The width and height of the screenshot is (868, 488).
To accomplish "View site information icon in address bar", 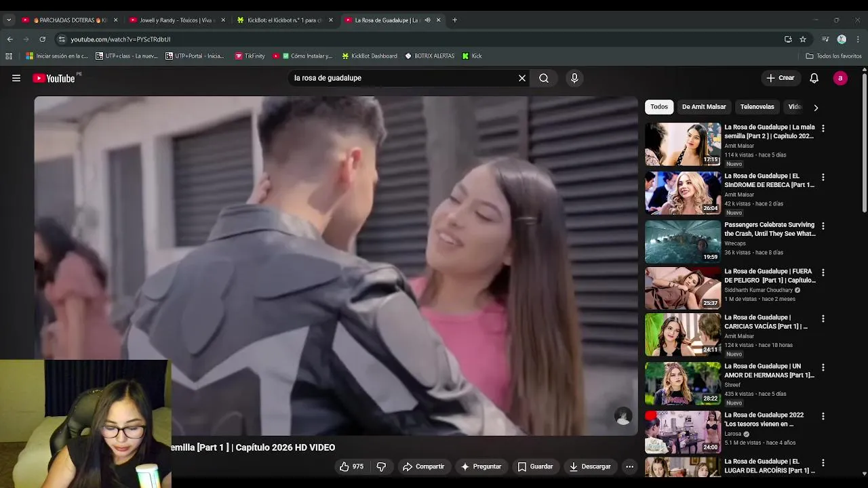I will click(62, 39).
